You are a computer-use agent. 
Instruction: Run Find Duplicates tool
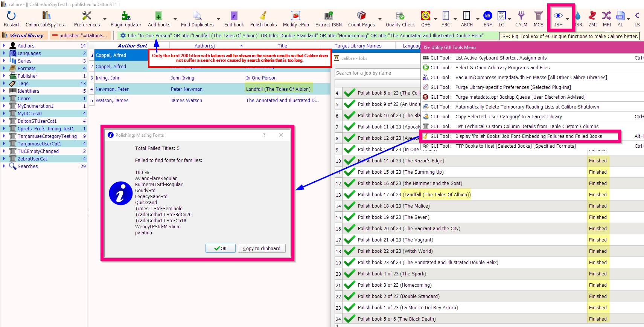tap(197, 15)
